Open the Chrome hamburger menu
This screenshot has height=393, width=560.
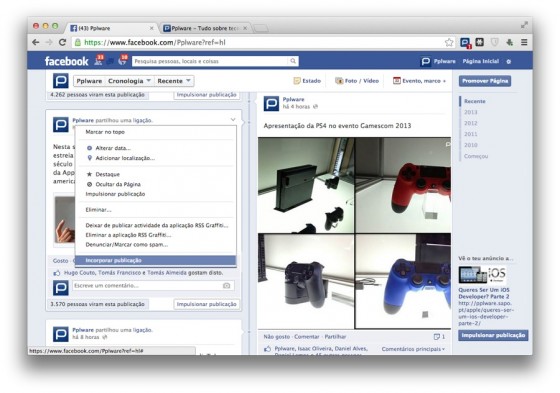pyautogui.click(x=524, y=43)
